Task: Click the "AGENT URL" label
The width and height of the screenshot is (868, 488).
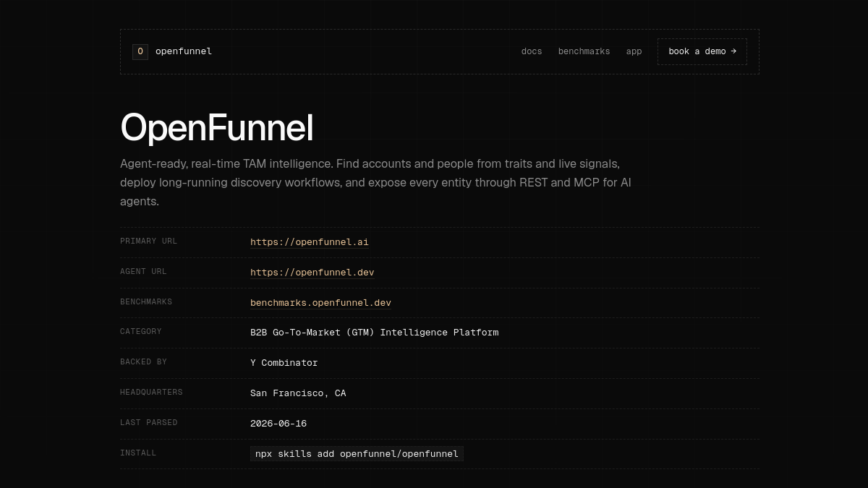Action: (143, 272)
